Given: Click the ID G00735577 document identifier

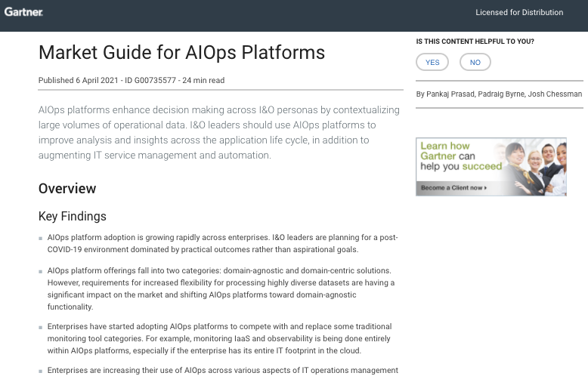Looking at the screenshot, I should [150, 80].
